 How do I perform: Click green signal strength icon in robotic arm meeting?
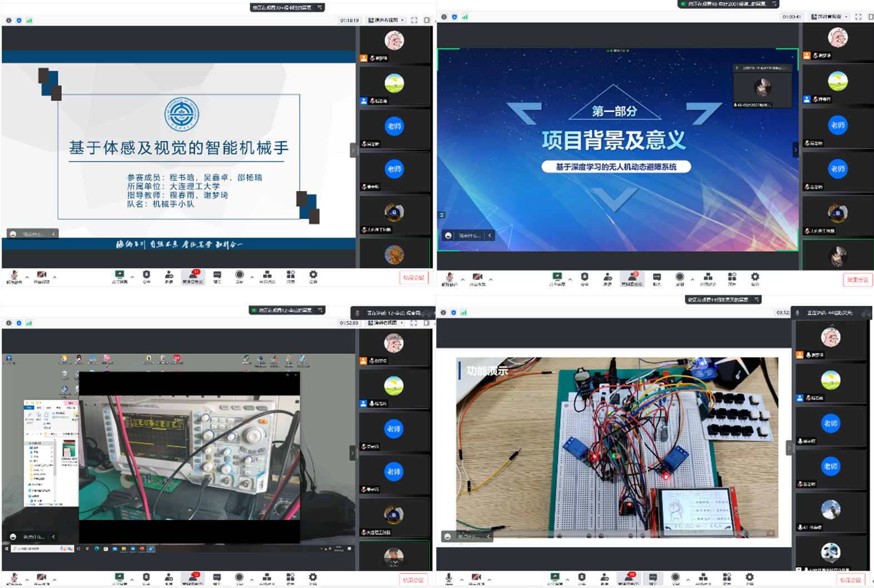click(29, 21)
